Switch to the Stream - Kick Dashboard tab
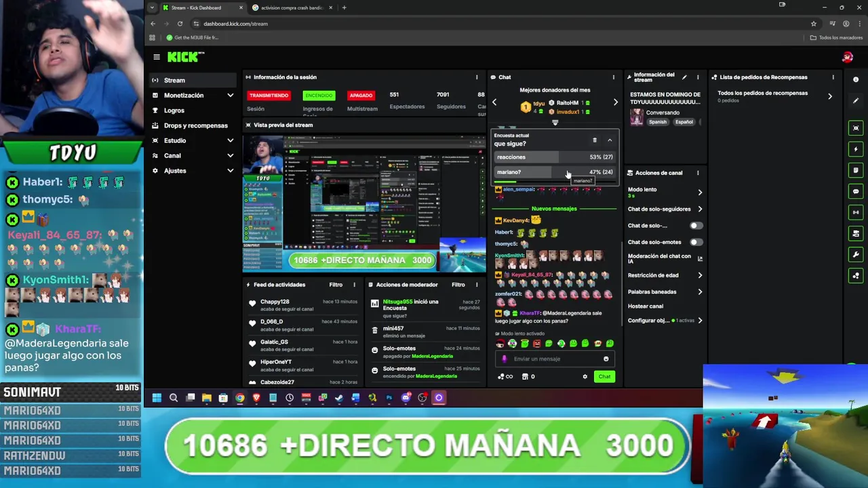This screenshot has width=868, height=488. click(203, 8)
